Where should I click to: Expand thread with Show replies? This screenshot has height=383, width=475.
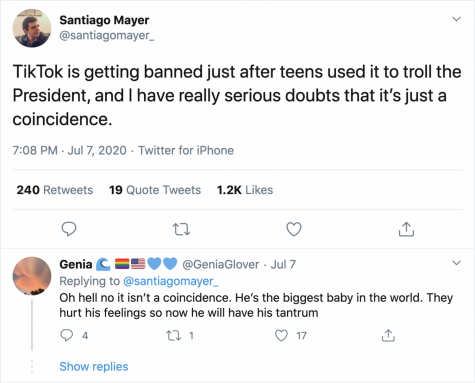94,366
